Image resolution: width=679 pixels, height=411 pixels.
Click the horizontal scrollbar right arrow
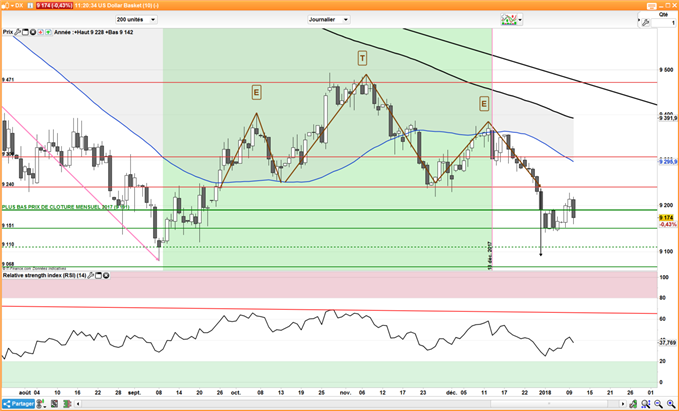click(x=623, y=404)
